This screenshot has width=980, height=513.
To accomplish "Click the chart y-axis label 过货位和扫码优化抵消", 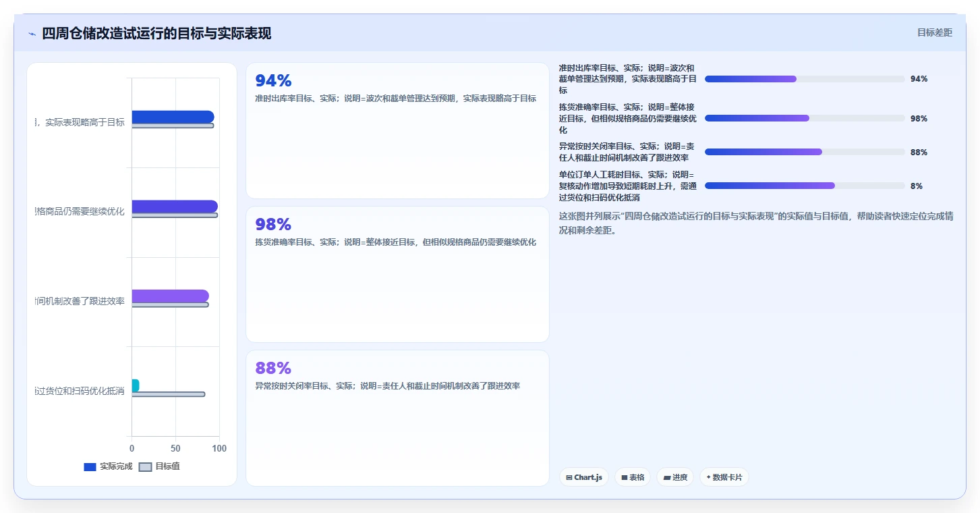I will pyautogui.click(x=80, y=391).
